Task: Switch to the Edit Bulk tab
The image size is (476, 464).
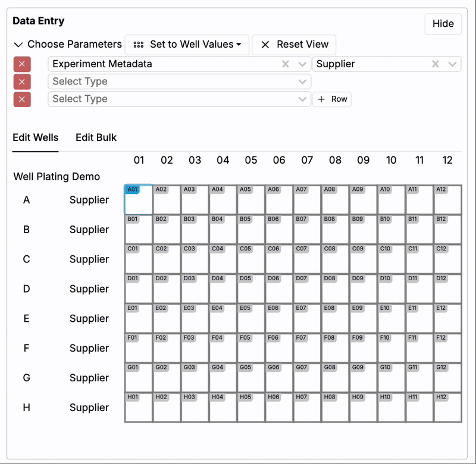Action: (96, 137)
